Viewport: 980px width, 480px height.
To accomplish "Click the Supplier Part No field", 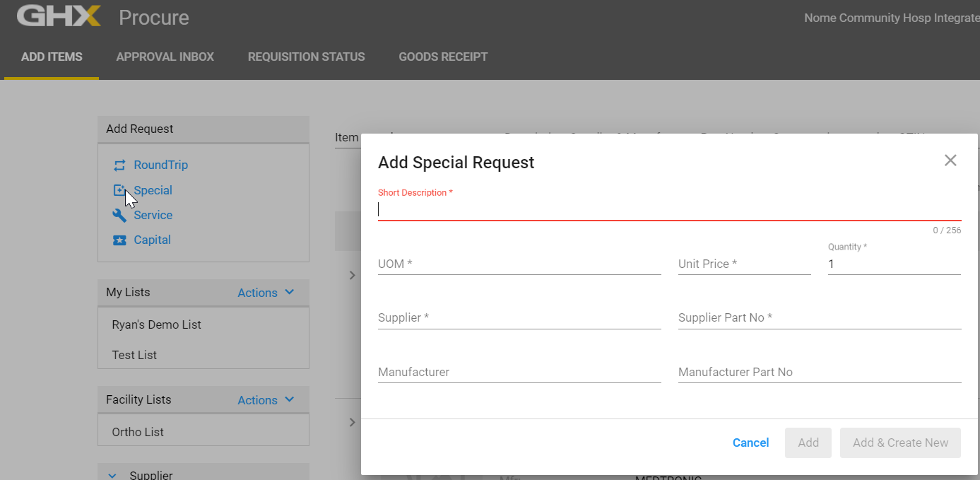I will [x=820, y=318].
